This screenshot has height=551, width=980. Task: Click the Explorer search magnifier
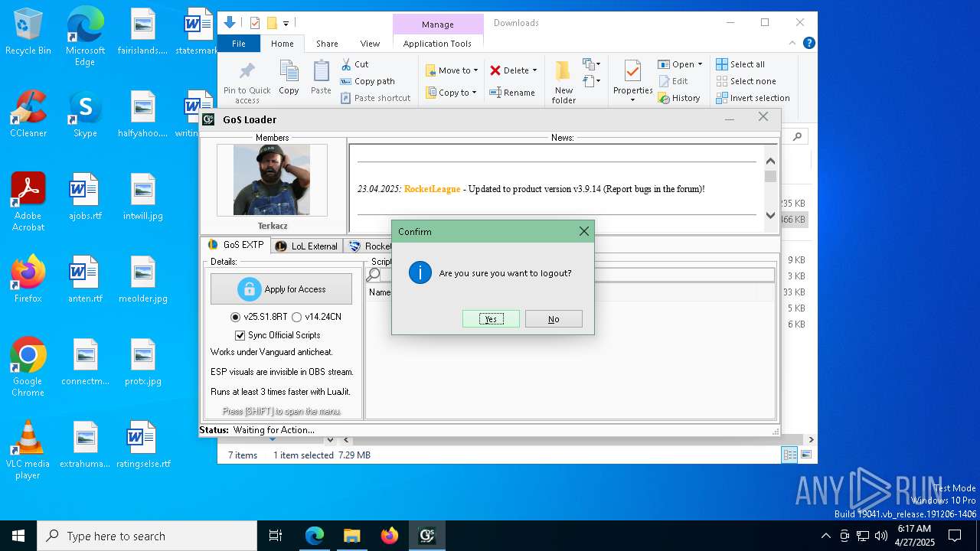pyautogui.click(x=798, y=136)
